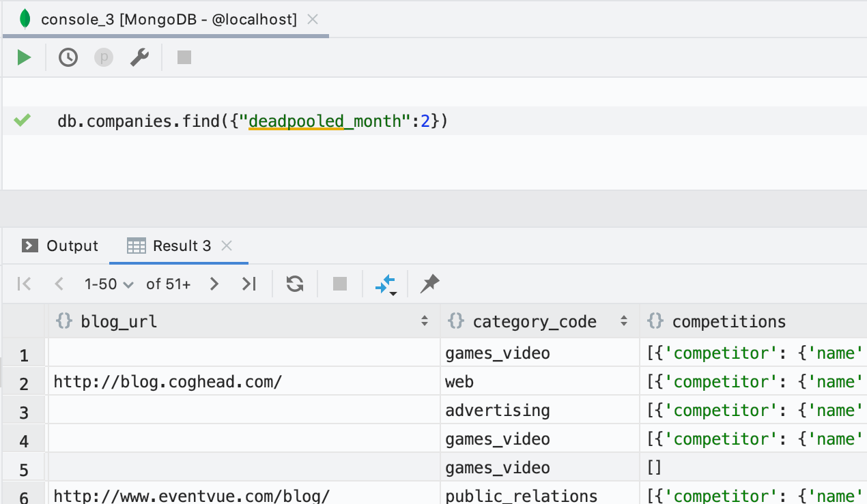This screenshot has width=867, height=504.
Task: Open console settings via the wrench icon
Action: point(139,57)
